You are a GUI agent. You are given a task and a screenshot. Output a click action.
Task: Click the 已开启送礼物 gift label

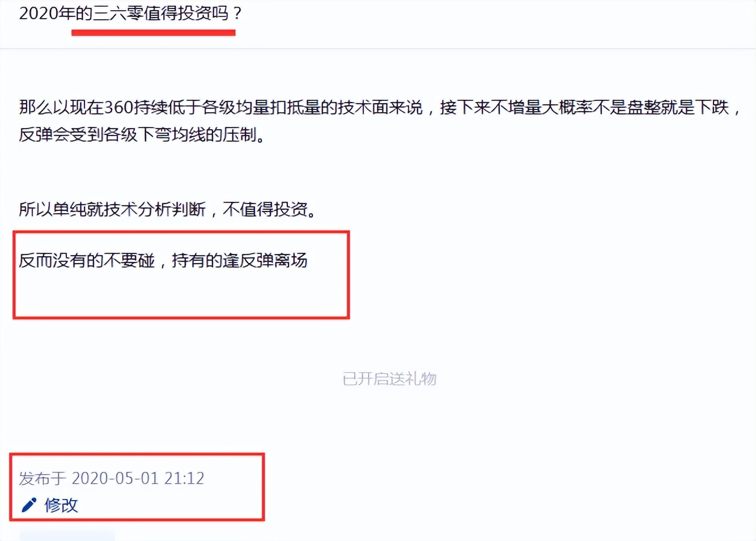coord(389,379)
